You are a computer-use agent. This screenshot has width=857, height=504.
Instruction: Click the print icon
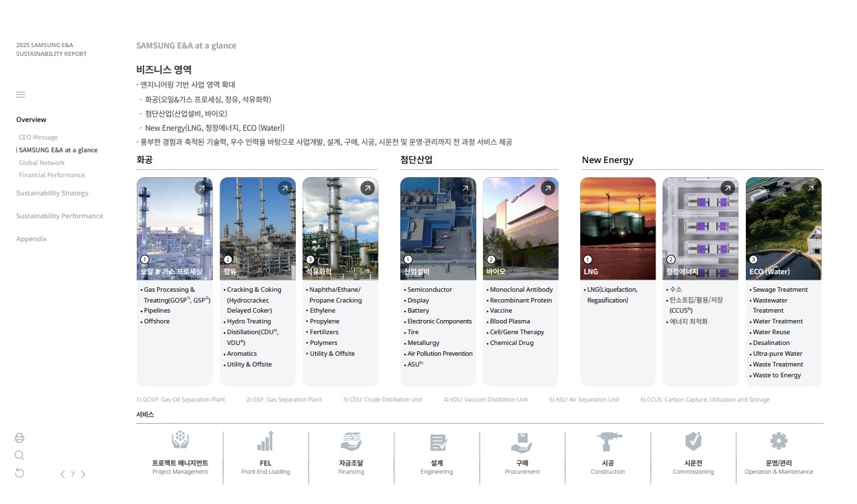pos(20,438)
